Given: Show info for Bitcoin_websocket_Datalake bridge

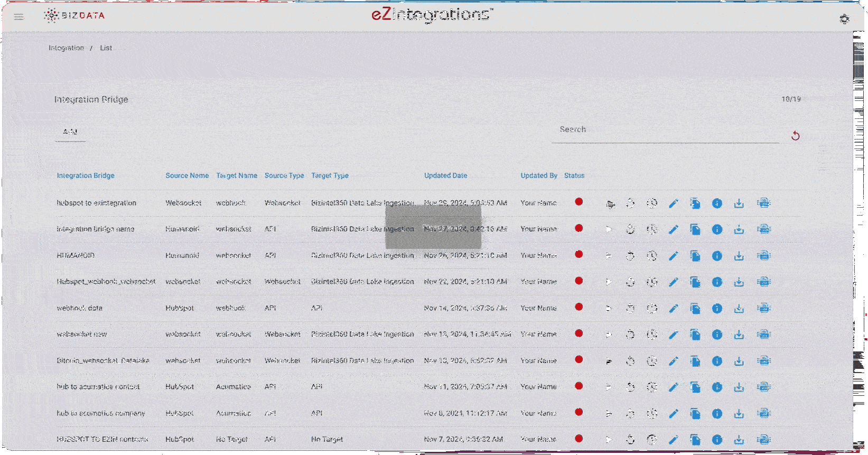Looking at the screenshot, I should pyautogui.click(x=717, y=361).
